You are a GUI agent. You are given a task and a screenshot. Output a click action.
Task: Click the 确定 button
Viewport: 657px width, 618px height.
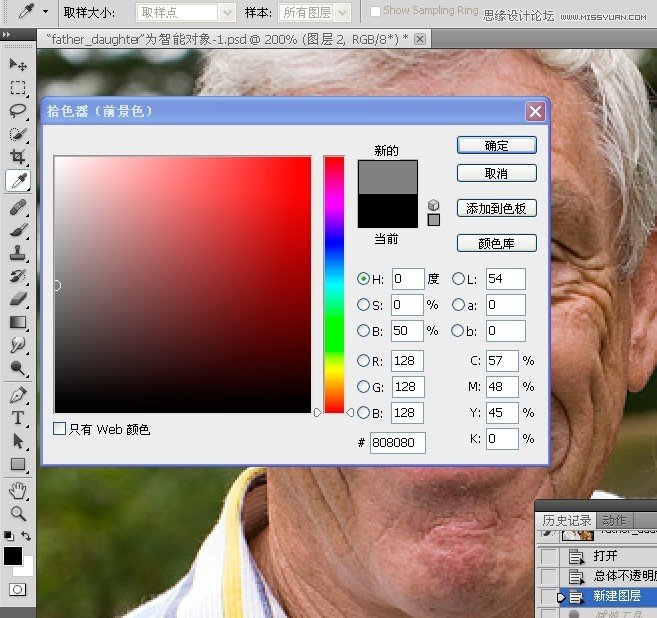(497, 145)
